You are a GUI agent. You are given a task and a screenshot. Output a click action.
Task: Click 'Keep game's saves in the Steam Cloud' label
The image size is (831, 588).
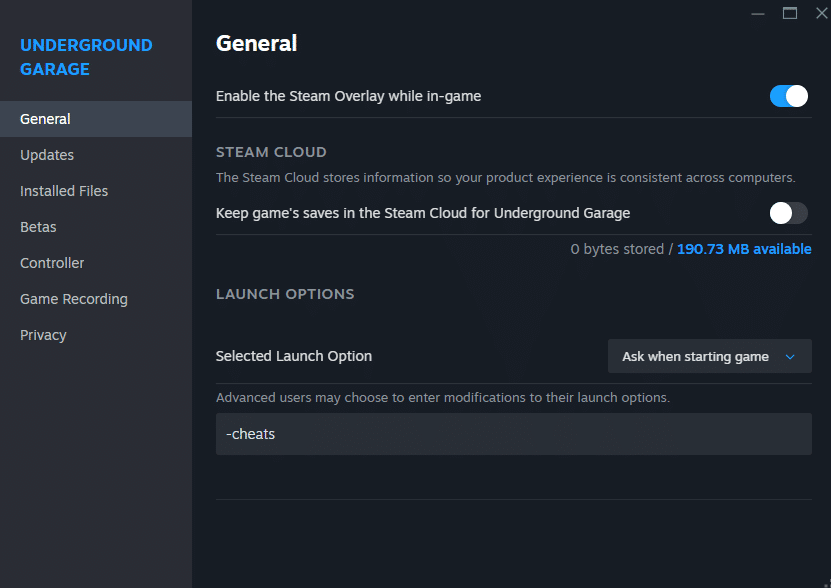[x=423, y=213]
